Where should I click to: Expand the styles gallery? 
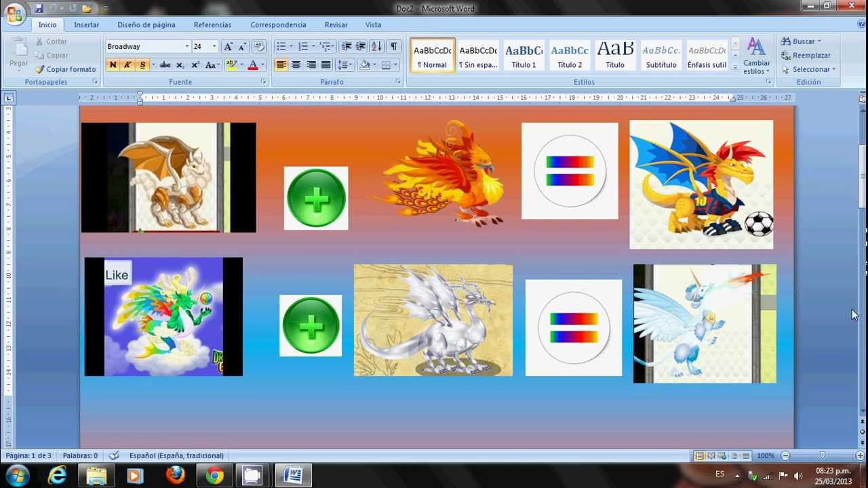point(735,66)
